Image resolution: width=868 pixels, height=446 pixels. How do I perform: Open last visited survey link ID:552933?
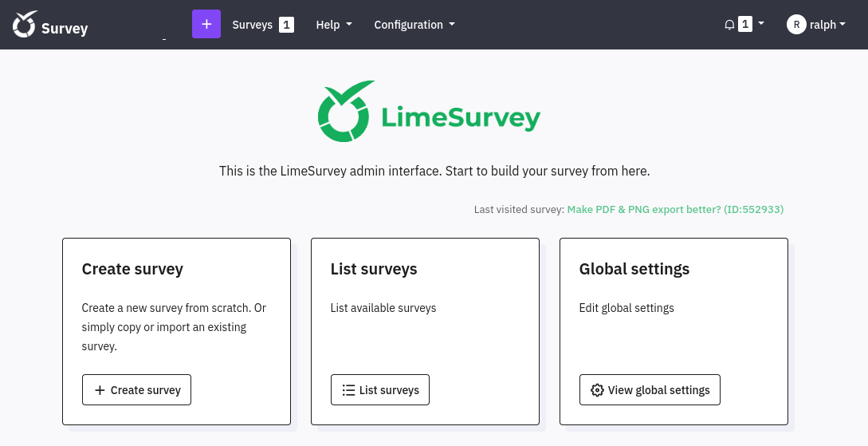(675, 209)
